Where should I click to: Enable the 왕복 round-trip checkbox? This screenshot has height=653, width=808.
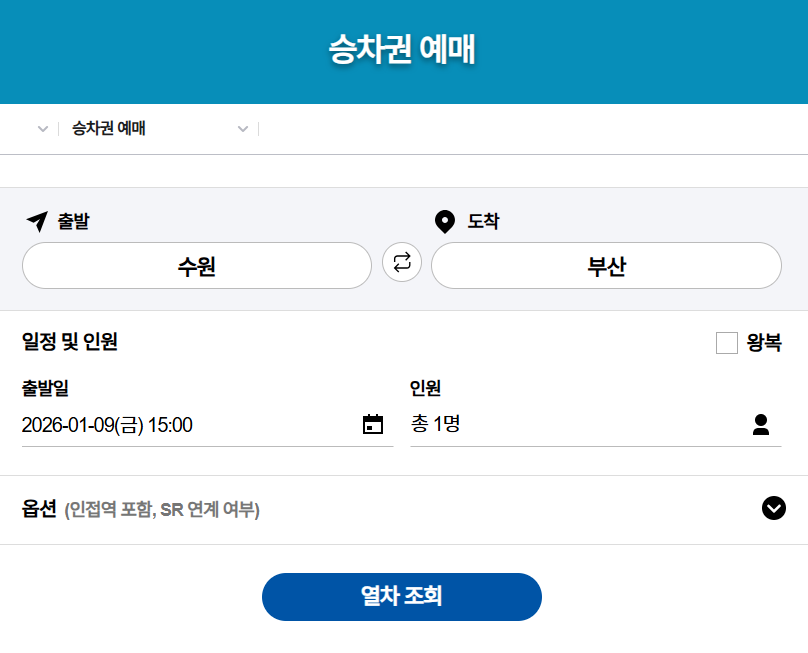pyautogui.click(x=727, y=343)
